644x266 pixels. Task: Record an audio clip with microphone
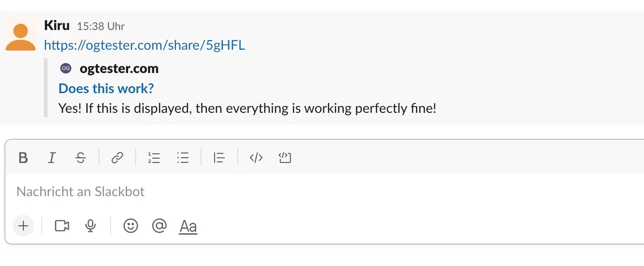90,226
